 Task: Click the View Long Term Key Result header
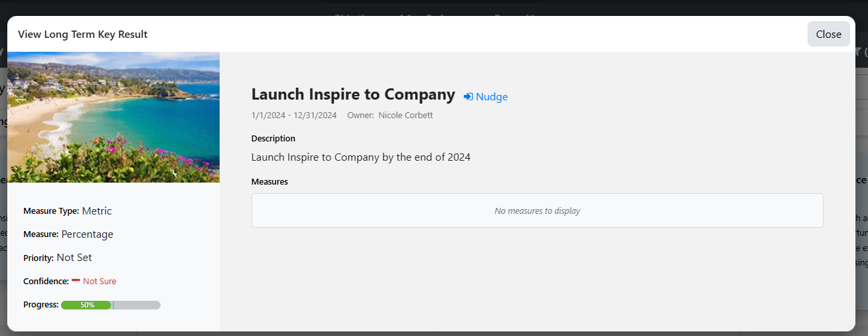(x=83, y=35)
